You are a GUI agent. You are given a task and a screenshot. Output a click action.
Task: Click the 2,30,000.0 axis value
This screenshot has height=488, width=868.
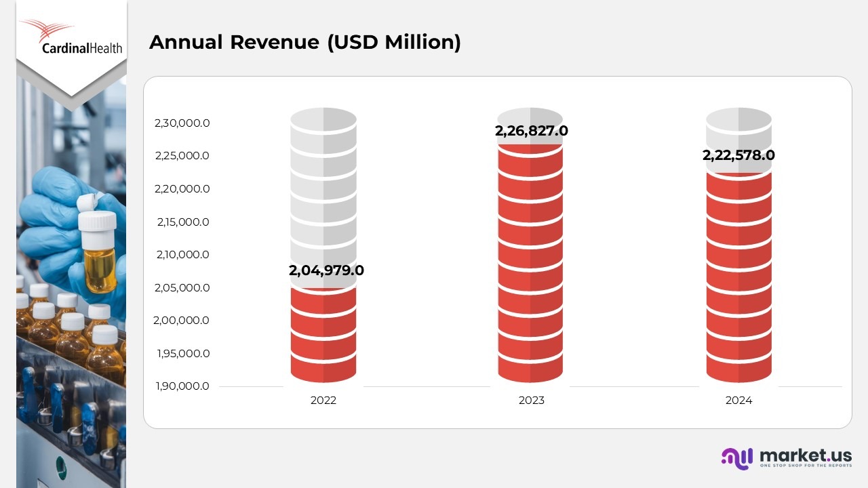[x=180, y=123]
